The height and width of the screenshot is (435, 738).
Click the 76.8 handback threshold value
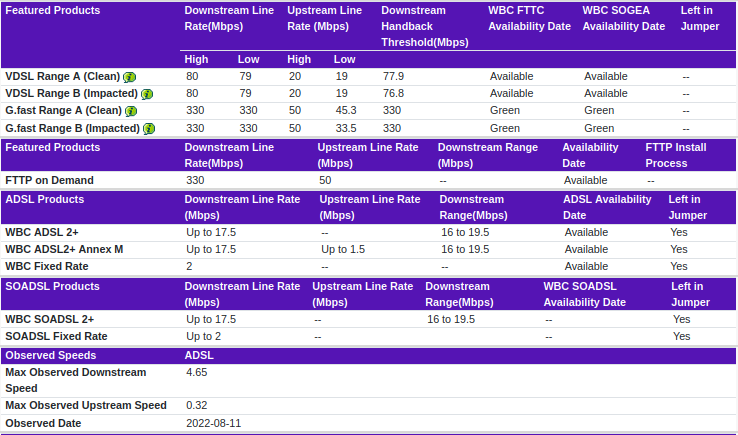tap(393, 93)
